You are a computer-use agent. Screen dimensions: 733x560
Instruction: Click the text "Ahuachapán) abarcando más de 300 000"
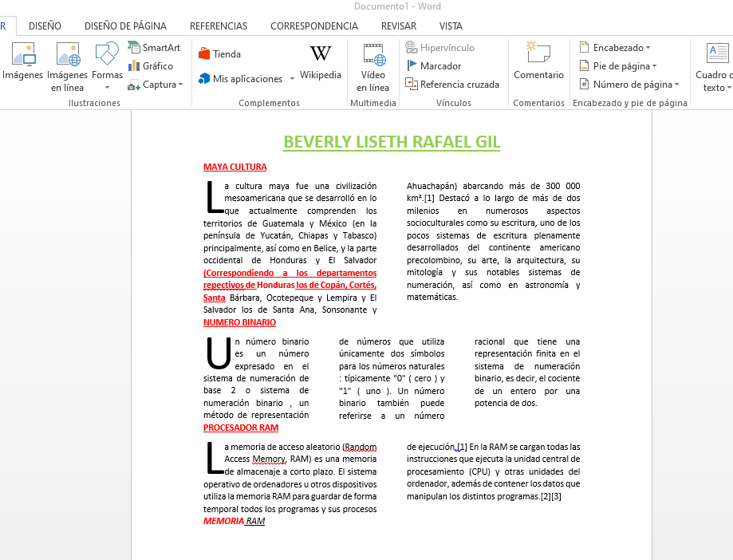tap(493, 186)
